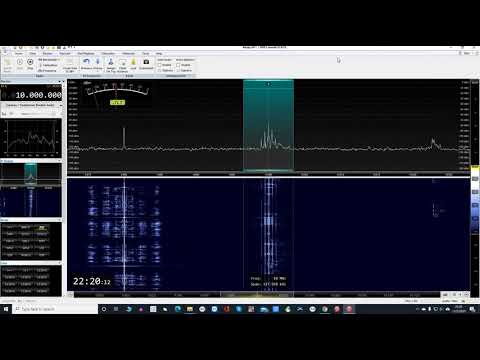Image resolution: width=480 pixels, height=360 pixels.
Task: Open the Tools ribbon tab
Action: tap(146, 53)
